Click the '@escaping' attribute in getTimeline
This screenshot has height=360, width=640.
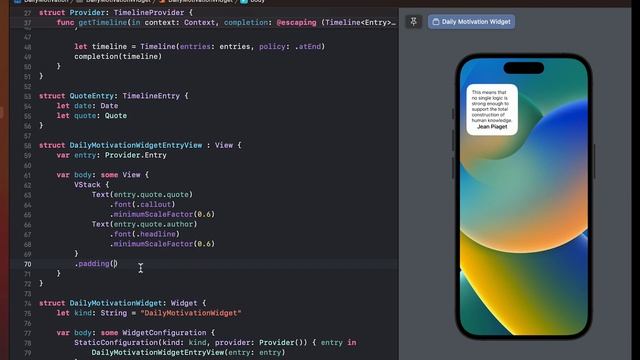(296, 22)
